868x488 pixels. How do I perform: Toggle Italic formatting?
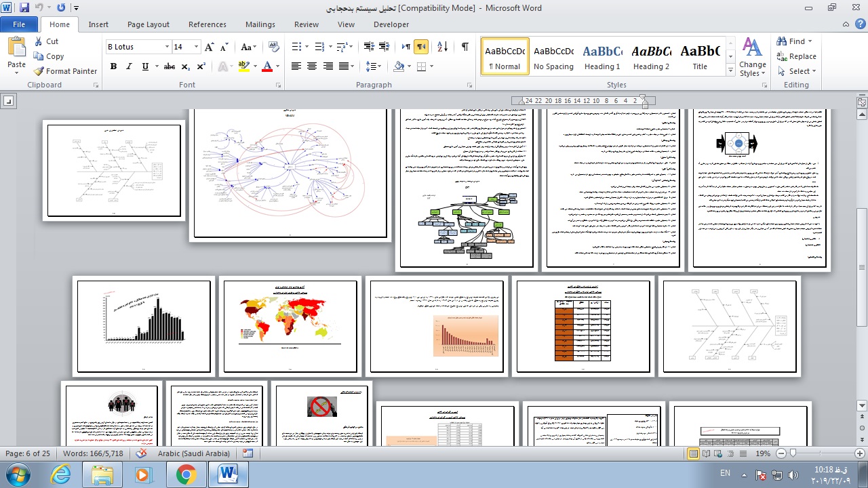pyautogui.click(x=129, y=66)
